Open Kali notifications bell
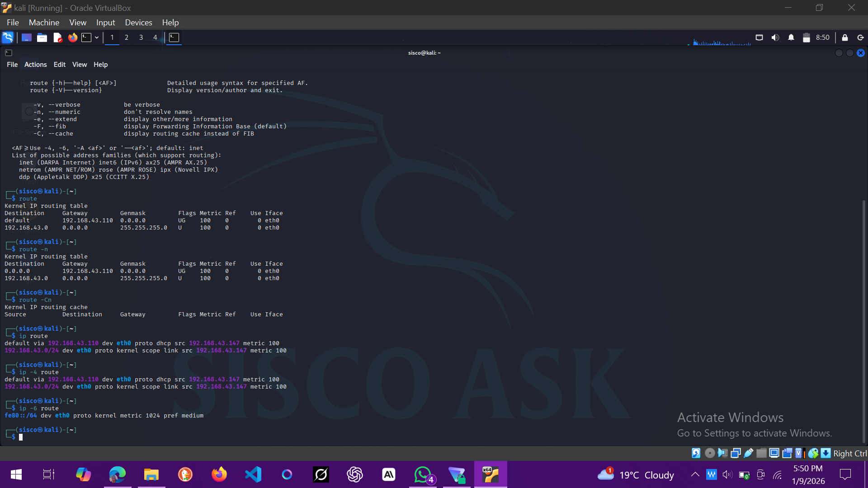Viewport: 868px width, 488px height. point(791,38)
